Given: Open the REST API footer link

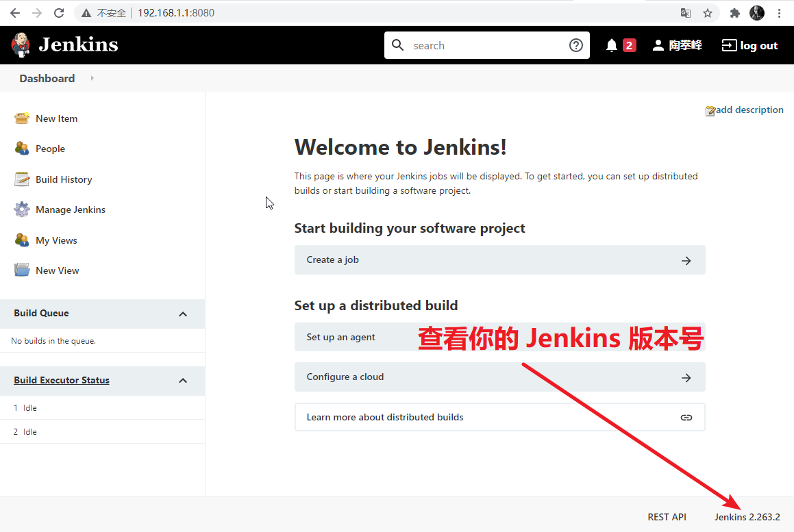Looking at the screenshot, I should [667, 517].
